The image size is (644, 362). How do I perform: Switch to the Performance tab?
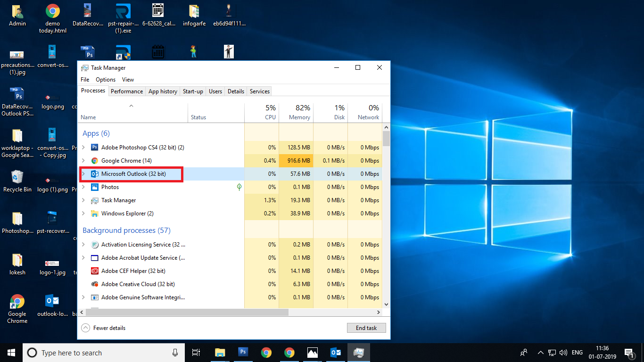127,91
